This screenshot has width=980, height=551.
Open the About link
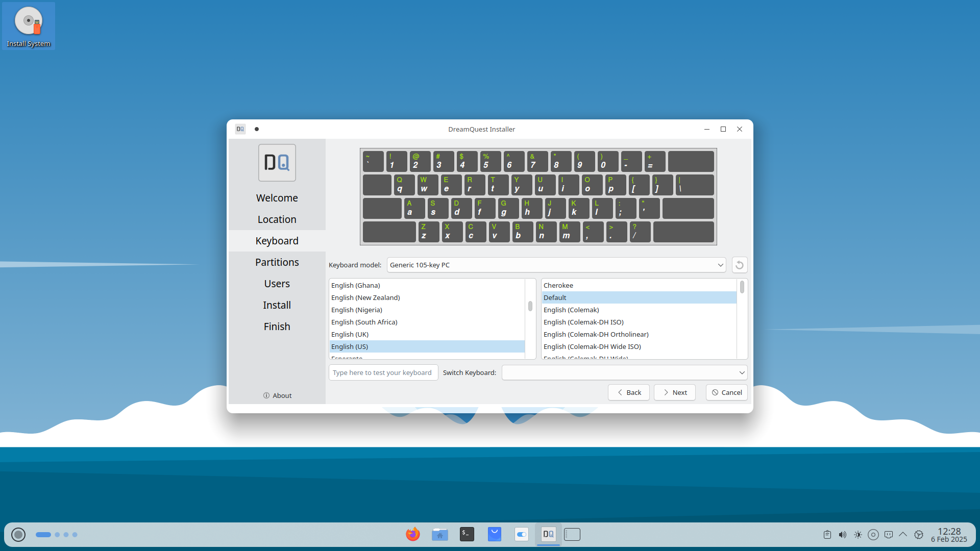(x=277, y=395)
